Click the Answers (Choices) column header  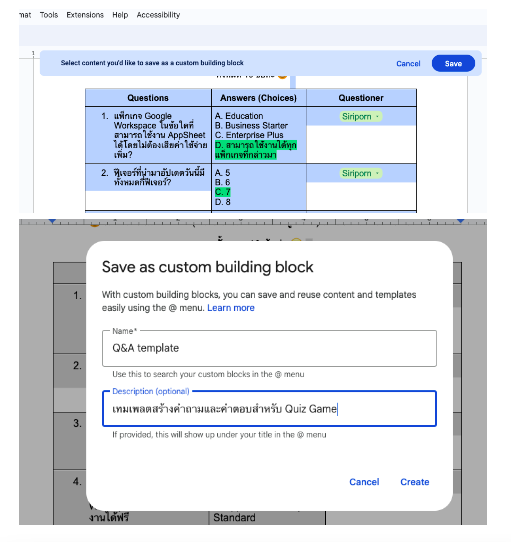(259, 98)
